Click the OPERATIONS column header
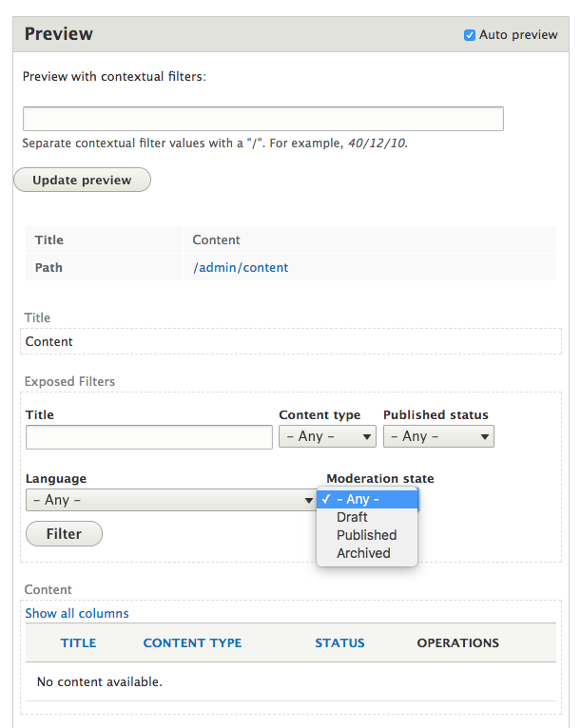Viewport: 581px width, 728px height. (457, 643)
